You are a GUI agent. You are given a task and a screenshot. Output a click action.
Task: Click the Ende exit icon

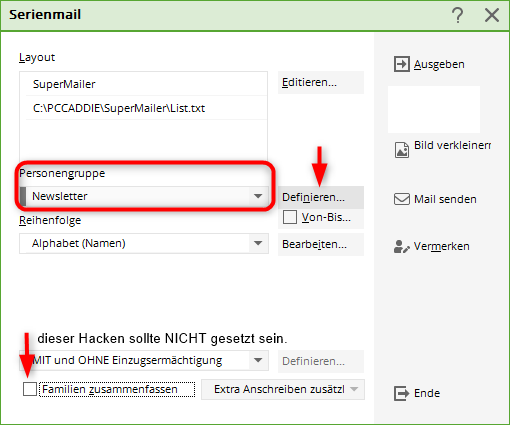coord(401,393)
